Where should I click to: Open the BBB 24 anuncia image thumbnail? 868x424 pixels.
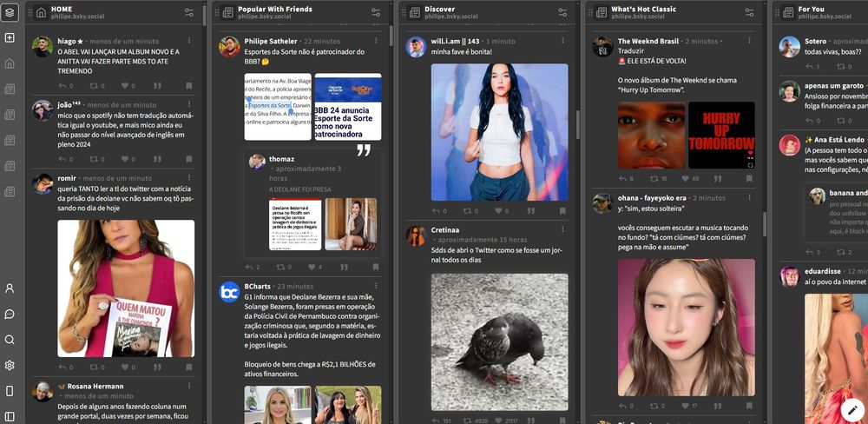348,107
